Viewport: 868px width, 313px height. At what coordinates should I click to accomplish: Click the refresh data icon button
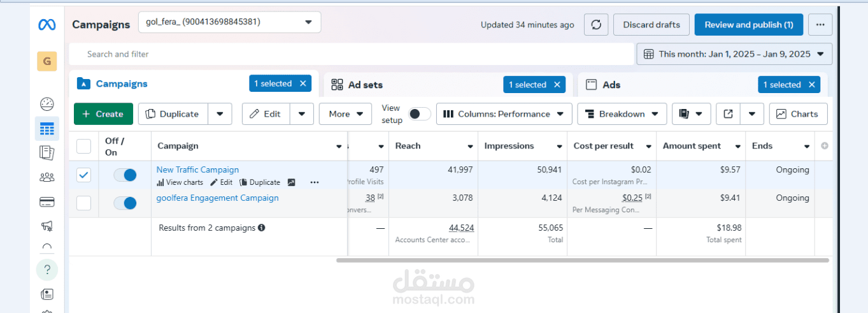coord(596,25)
